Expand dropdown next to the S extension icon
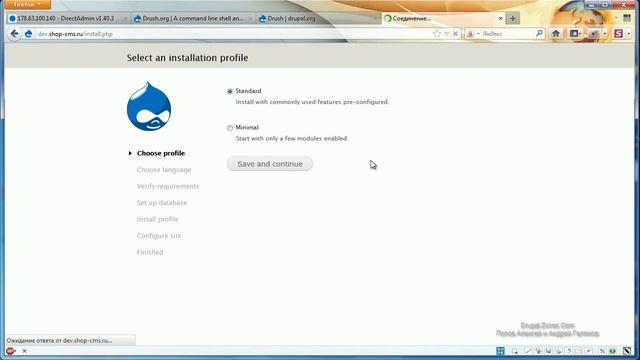Image resolution: width=640 pixels, height=360 pixels. tap(629, 34)
